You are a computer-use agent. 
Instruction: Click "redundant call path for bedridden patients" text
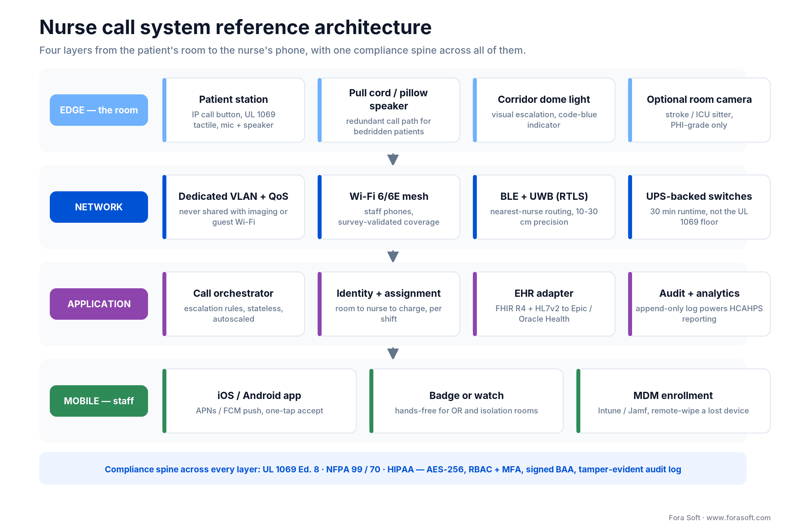pos(389,126)
